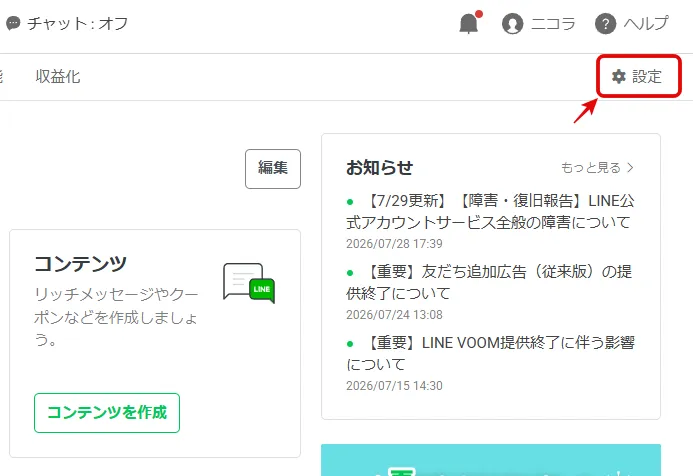Viewport: 693px width, 476px height.
Task: Click the リッチメッセージやクーポン description text
Action: (116, 317)
